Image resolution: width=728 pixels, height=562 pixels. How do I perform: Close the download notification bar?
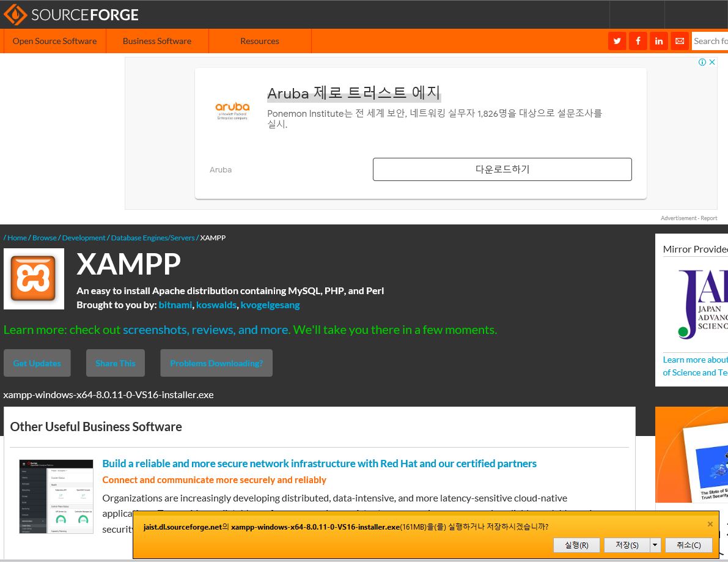click(710, 524)
